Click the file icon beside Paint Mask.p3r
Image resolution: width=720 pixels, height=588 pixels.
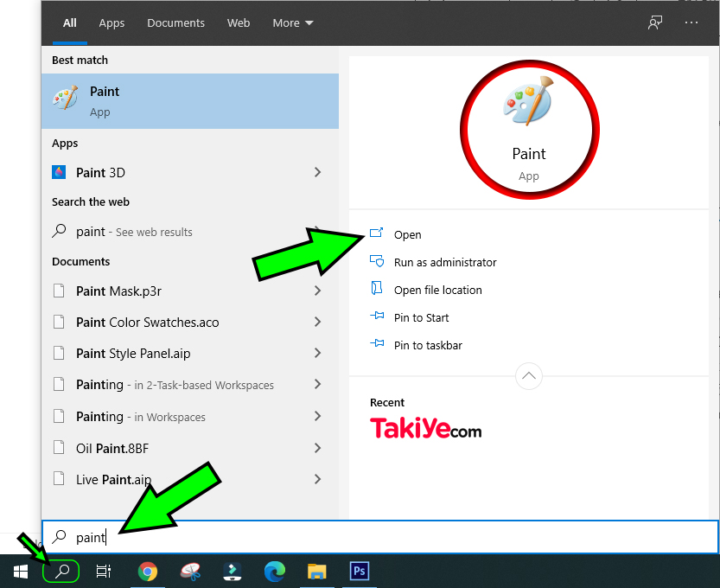tap(59, 291)
